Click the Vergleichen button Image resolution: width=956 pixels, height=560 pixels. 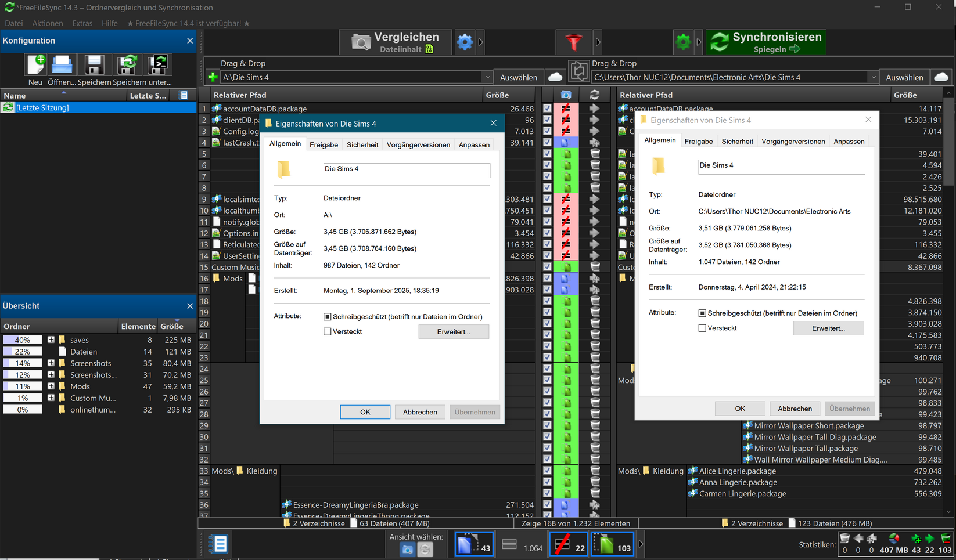tap(396, 42)
